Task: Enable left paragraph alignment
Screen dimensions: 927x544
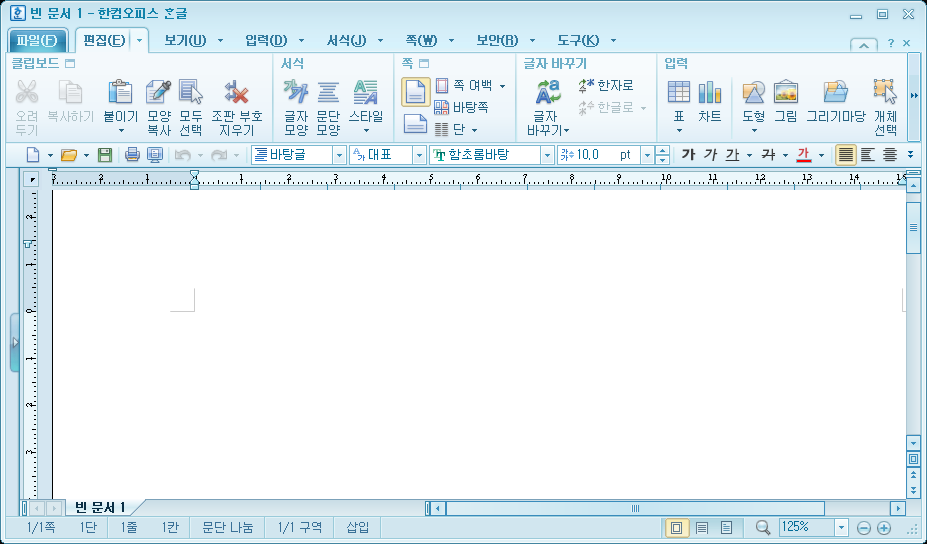Action: pos(868,155)
